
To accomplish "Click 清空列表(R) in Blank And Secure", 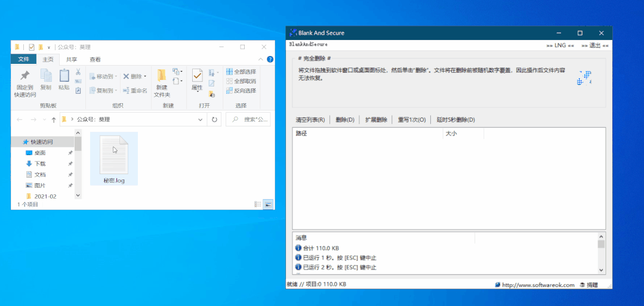I will point(310,120).
